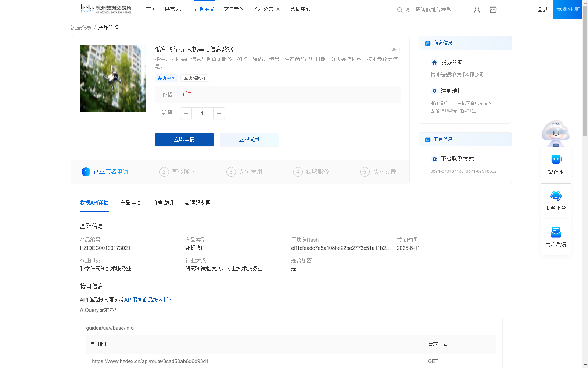Click the Hangzhou Data Exchange logo
The height and width of the screenshot is (368, 588).
pyautogui.click(x=106, y=9)
